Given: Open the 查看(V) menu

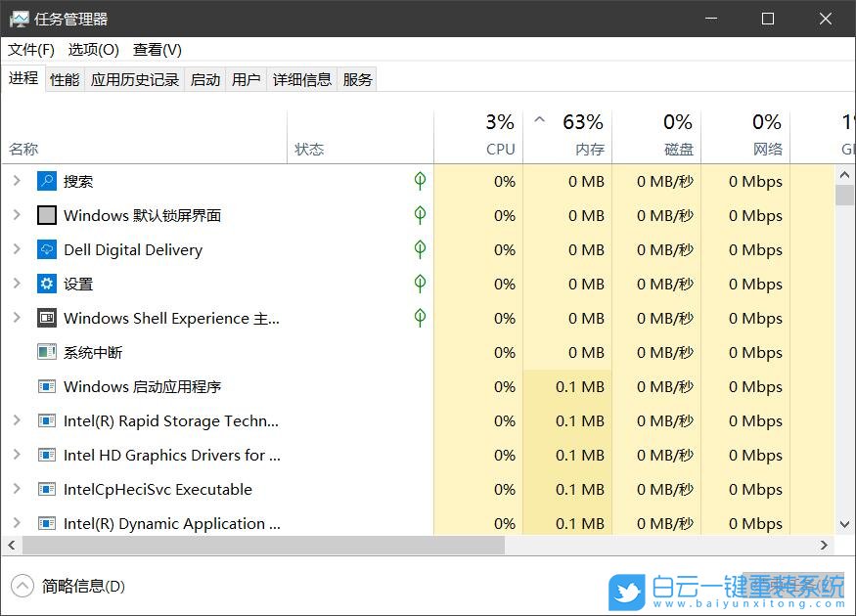Looking at the screenshot, I should (x=156, y=50).
